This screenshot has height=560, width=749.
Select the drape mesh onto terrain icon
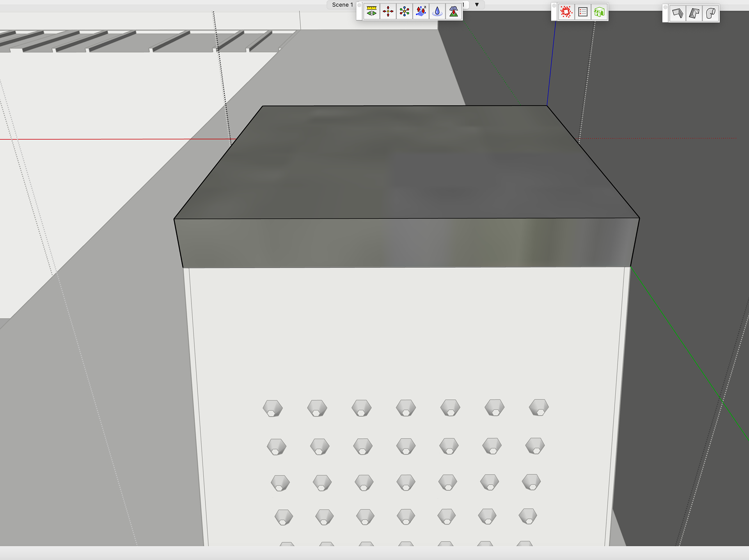coord(454,12)
